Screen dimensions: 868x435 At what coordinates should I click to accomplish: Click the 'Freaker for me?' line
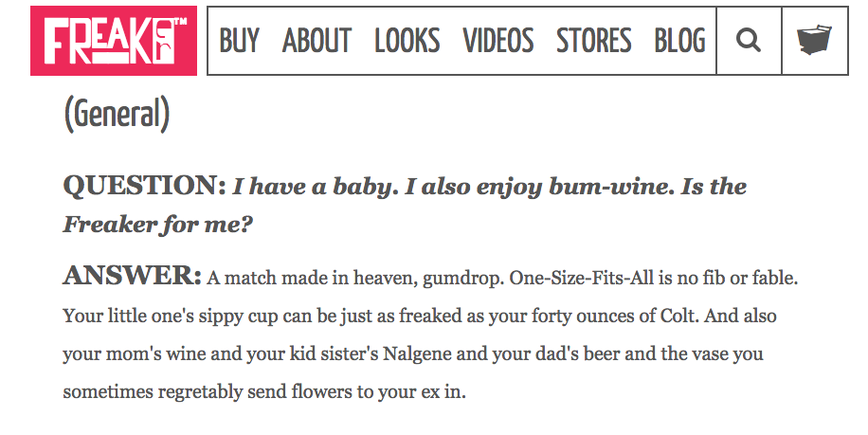pyautogui.click(x=157, y=225)
